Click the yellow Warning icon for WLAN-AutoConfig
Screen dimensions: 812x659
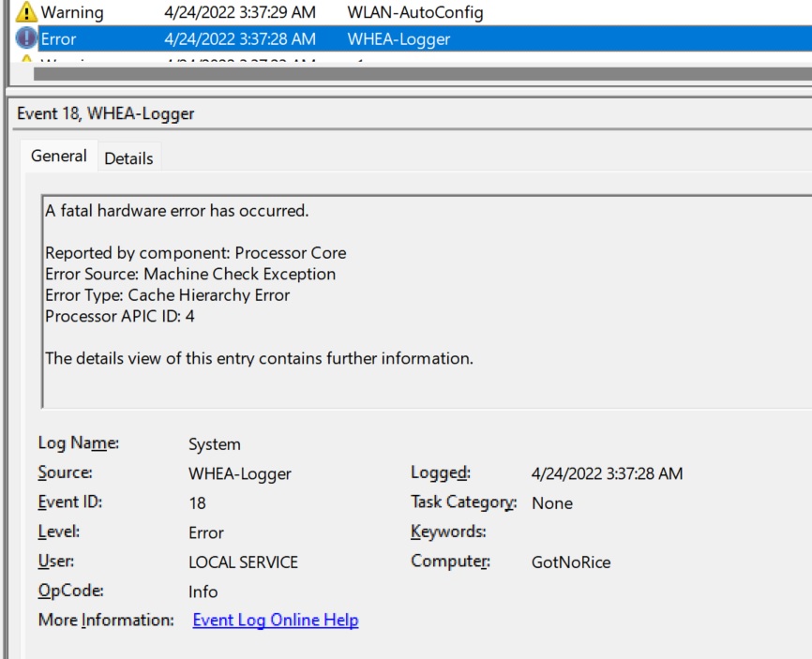point(27,13)
